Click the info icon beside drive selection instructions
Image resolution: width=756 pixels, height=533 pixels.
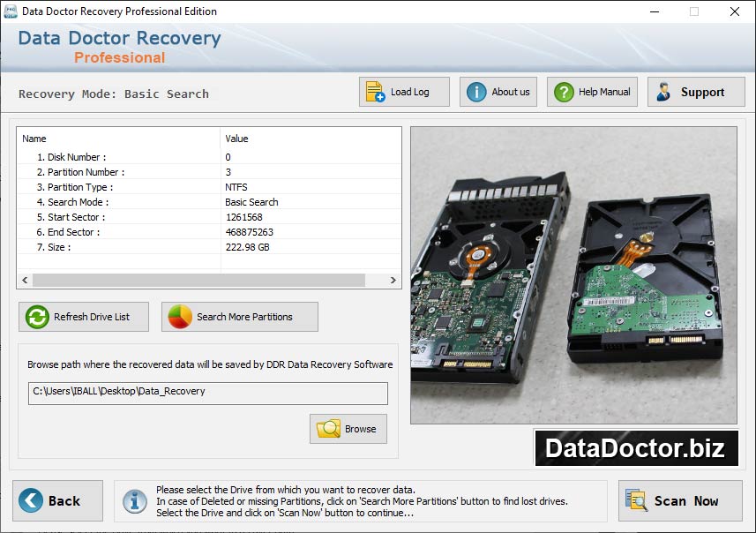point(135,501)
